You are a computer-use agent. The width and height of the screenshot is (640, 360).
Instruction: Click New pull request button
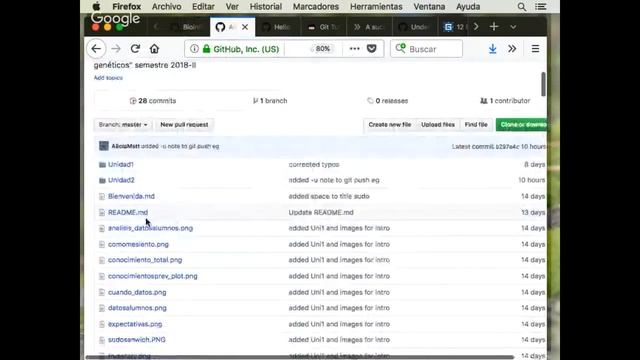tap(184, 124)
